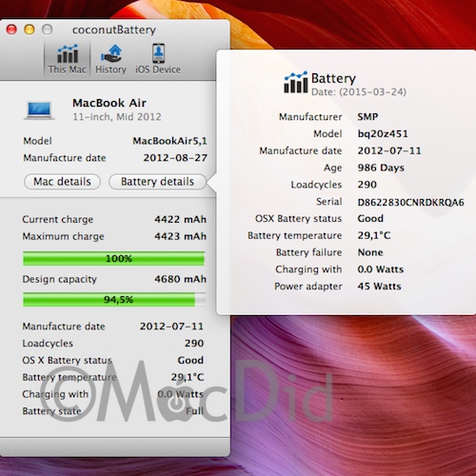Image resolution: width=476 pixels, height=476 pixels.
Task: Select the 2012-08-27 manufacture date value
Action: click(175, 158)
